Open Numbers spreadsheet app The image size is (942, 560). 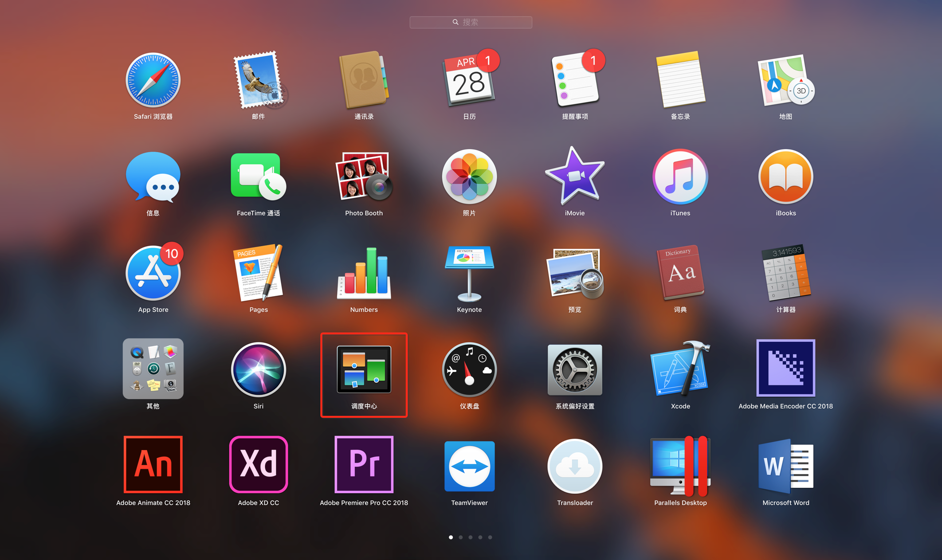[364, 273]
